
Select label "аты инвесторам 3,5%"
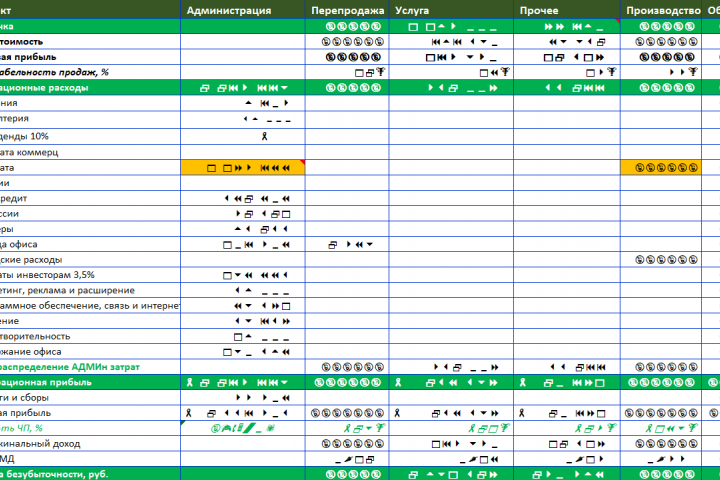(x=47, y=275)
